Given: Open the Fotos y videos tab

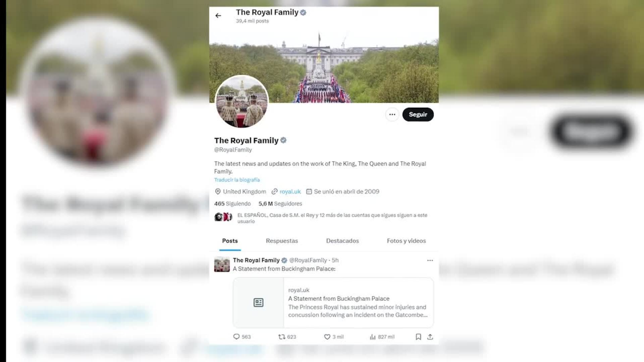Looking at the screenshot, I should (x=406, y=241).
